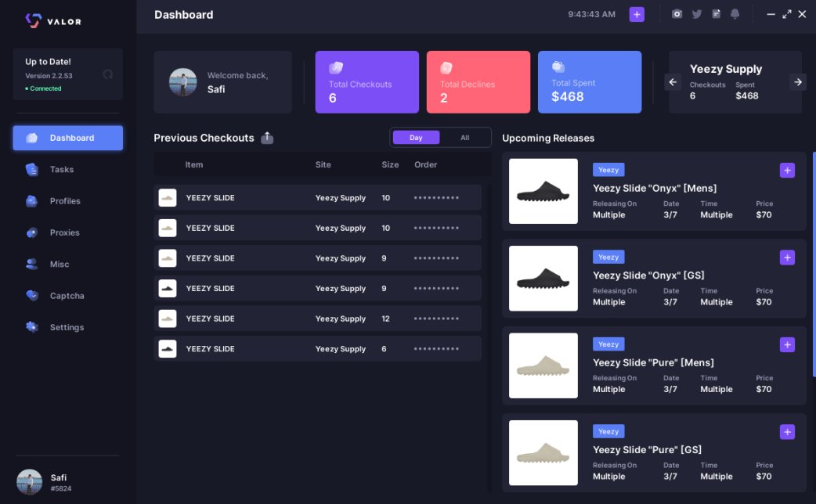Click the Yeezy Supply heading
Screen dimensions: 816x504
pos(726,69)
